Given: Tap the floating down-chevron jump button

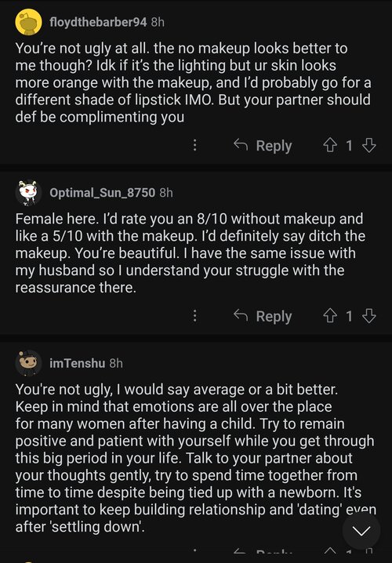Looking at the screenshot, I should point(361,531).
